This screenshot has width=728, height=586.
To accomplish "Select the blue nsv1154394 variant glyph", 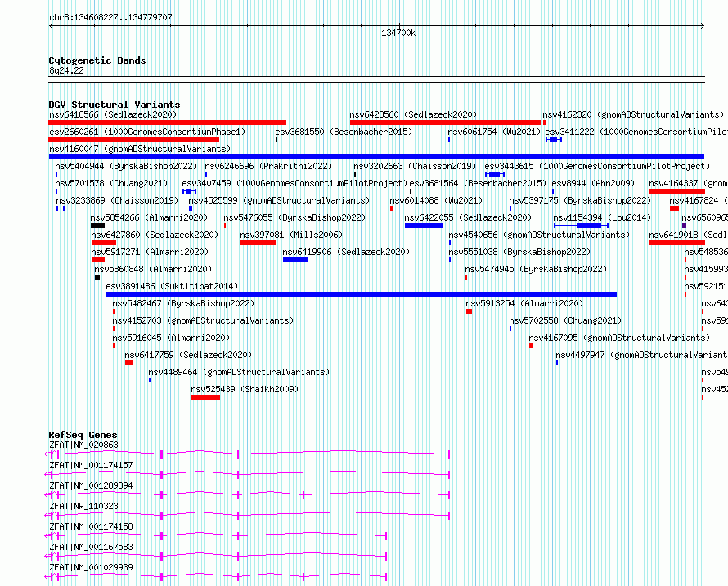I will (582, 226).
